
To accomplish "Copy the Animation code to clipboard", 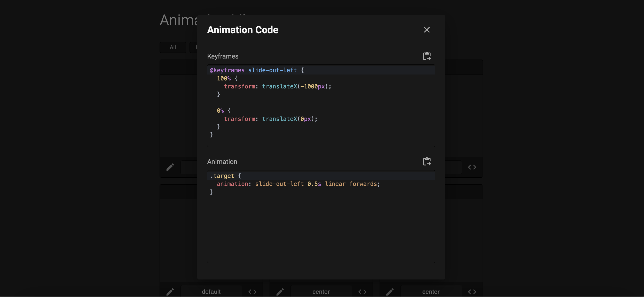I will pos(427,161).
